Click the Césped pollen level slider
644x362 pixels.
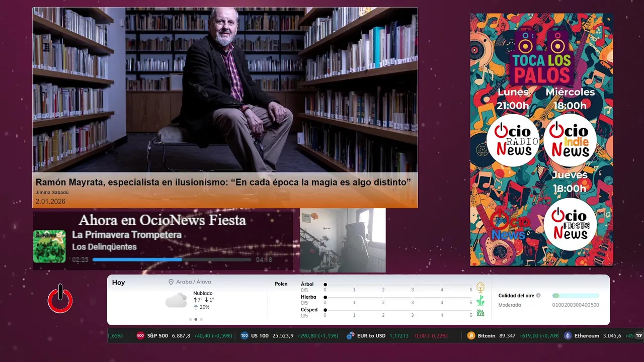click(x=398, y=310)
